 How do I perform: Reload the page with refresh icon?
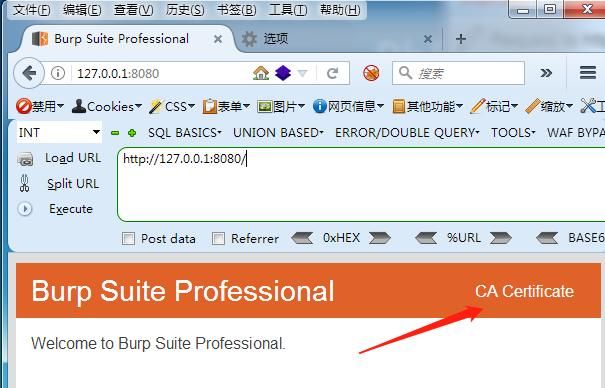332,73
